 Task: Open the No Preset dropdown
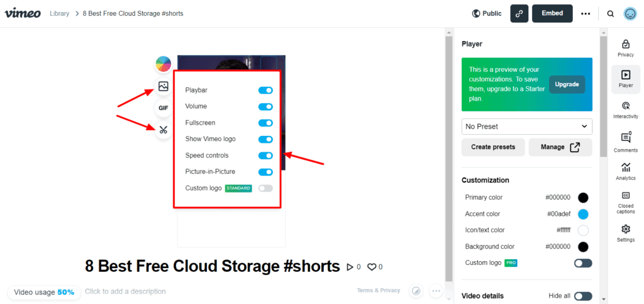[x=526, y=127]
